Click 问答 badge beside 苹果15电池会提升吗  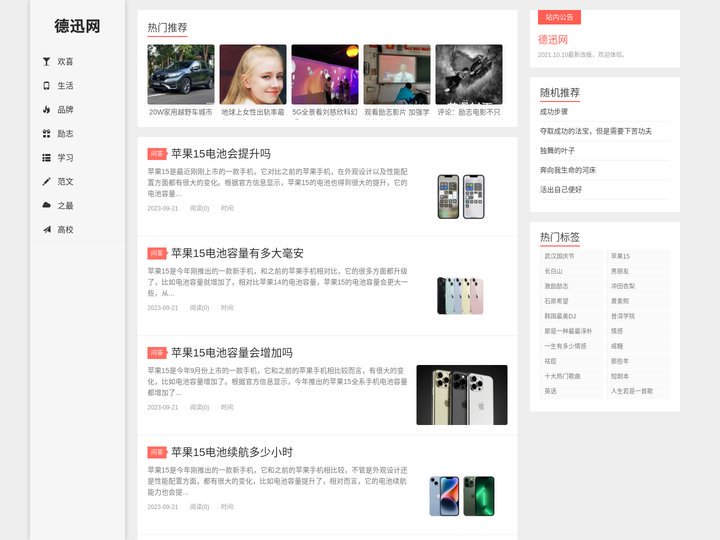[157, 154]
